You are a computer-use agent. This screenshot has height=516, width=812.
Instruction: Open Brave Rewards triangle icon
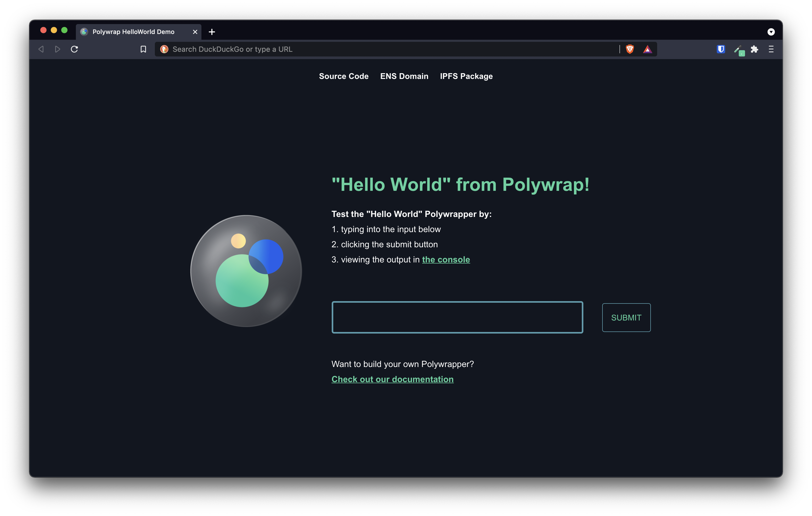click(647, 50)
